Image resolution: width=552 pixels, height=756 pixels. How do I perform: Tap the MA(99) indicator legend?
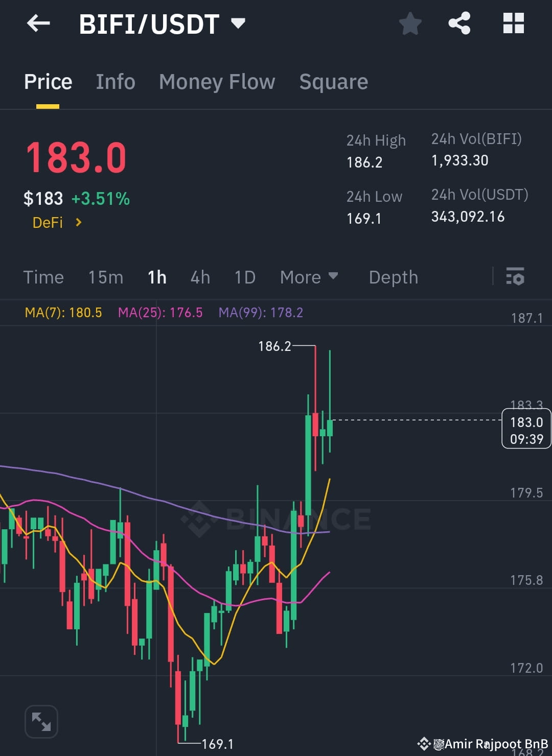click(261, 312)
